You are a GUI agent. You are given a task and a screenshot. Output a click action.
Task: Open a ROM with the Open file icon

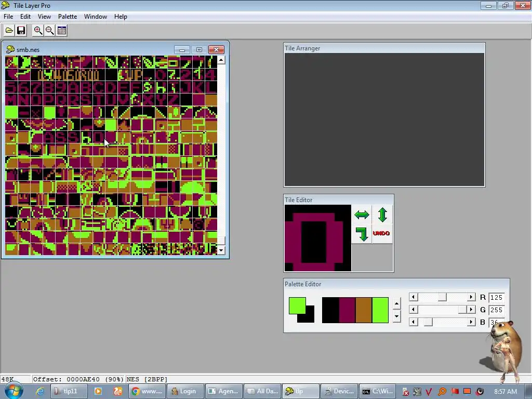(9, 31)
